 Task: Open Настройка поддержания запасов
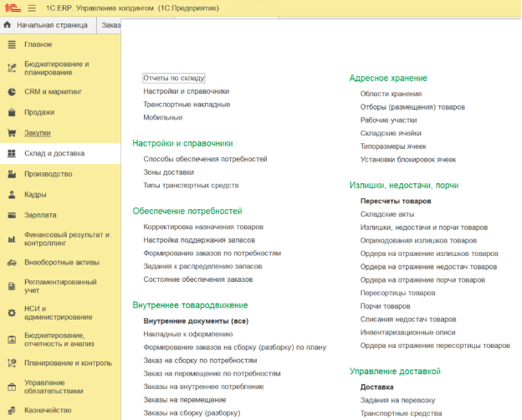point(199,240)
